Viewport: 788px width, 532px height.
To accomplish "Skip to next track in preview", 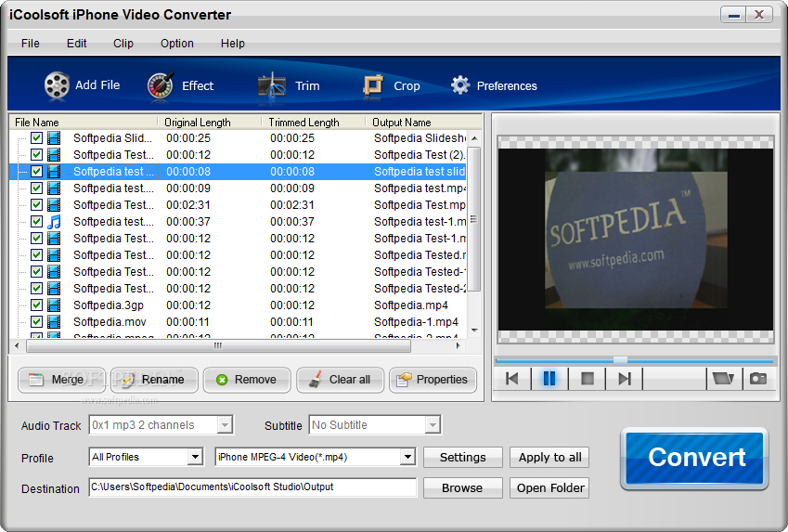I will pos(624,379).
